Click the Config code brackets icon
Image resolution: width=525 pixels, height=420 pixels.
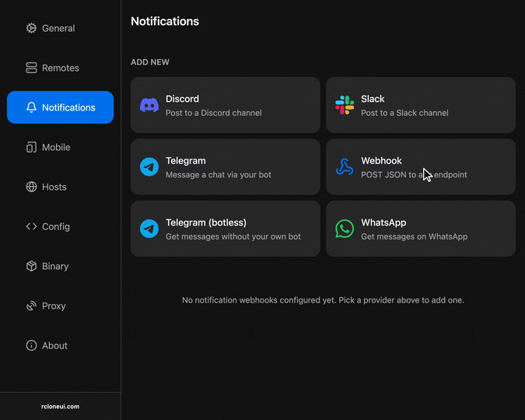click(x=31, y=226)
